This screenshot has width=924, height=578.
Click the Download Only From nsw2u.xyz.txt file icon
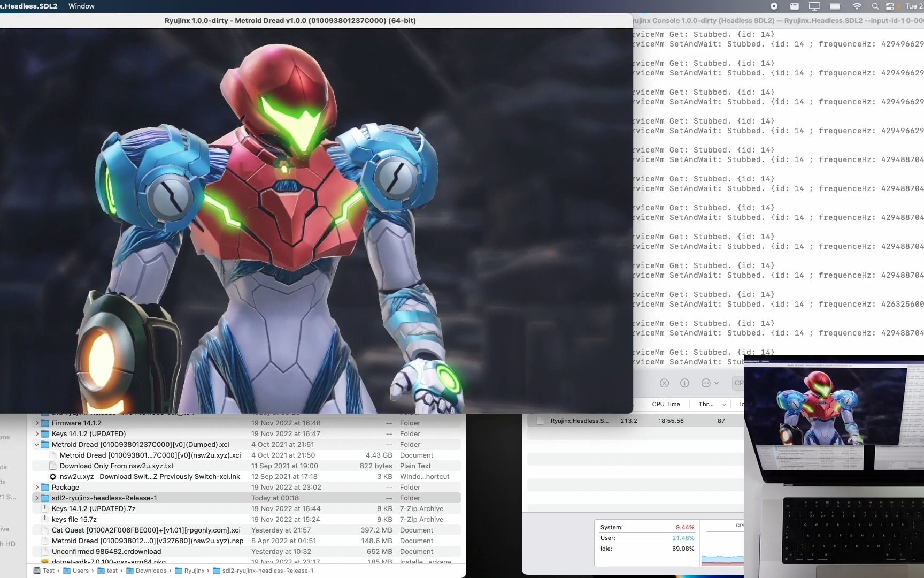click(x=53, y=466)
